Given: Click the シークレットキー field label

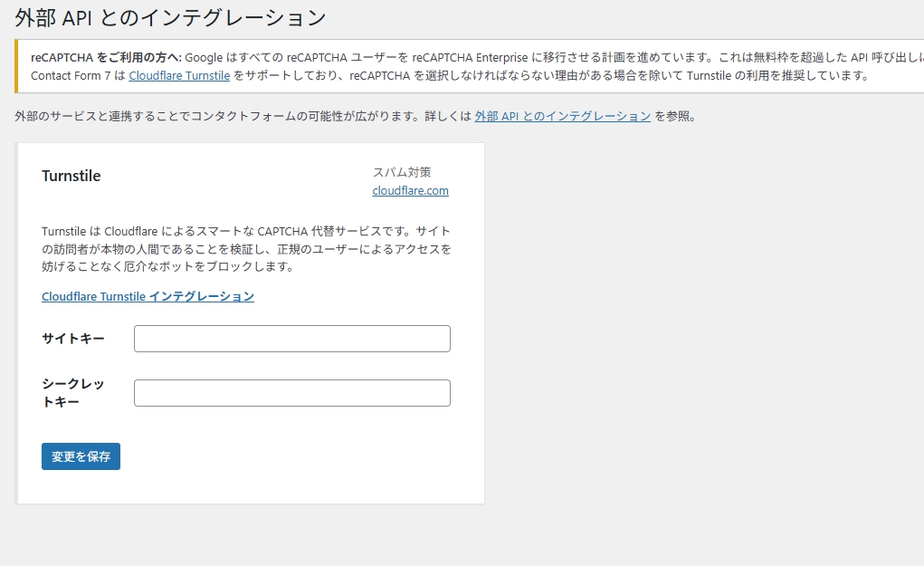Looking at the screenshot, I should (x=73, y=393).
